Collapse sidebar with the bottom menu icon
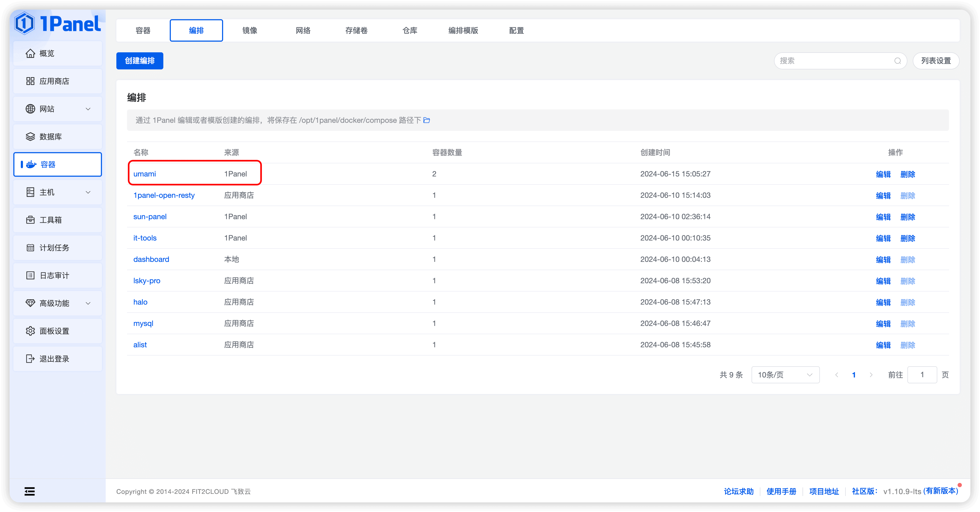Screen dimensions: 980x512 30,491
